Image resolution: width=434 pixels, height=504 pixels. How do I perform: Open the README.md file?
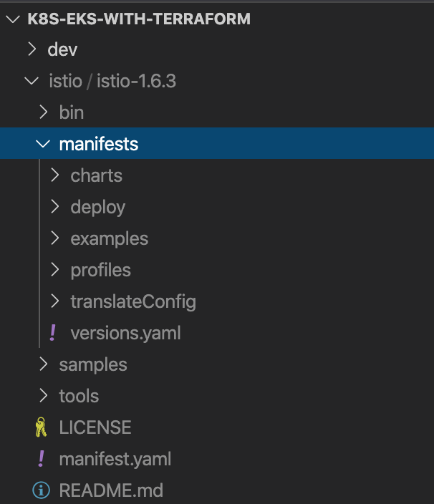[110, 490]
